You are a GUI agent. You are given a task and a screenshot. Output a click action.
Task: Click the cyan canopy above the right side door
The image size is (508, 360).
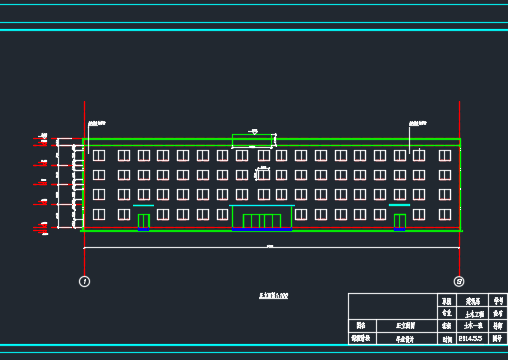[399, 205]
